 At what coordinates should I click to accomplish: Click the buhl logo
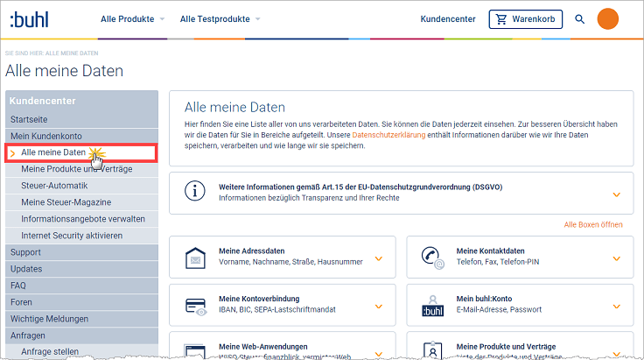29,19
